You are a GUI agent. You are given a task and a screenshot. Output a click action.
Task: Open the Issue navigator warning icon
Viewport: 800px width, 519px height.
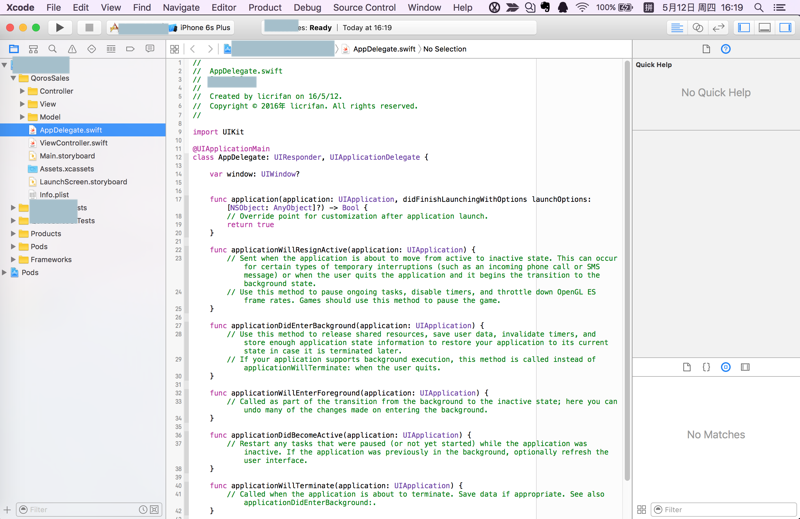tap(72, 49)
